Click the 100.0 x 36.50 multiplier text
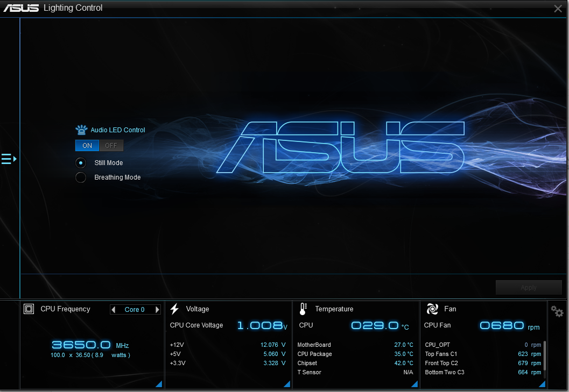This screenshot has width=569, height=392. click(90, 355)
